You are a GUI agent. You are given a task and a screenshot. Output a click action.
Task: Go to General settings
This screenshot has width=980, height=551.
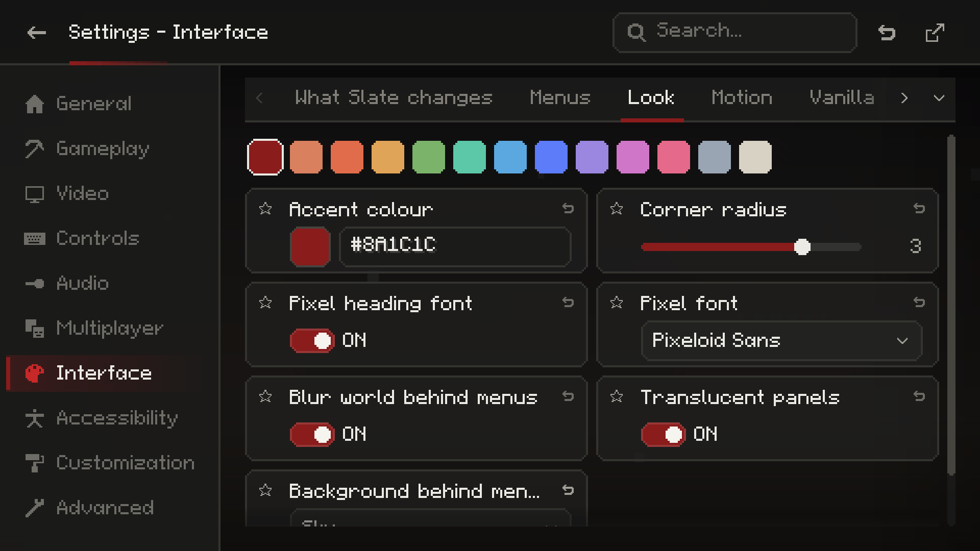pos(110,104)
